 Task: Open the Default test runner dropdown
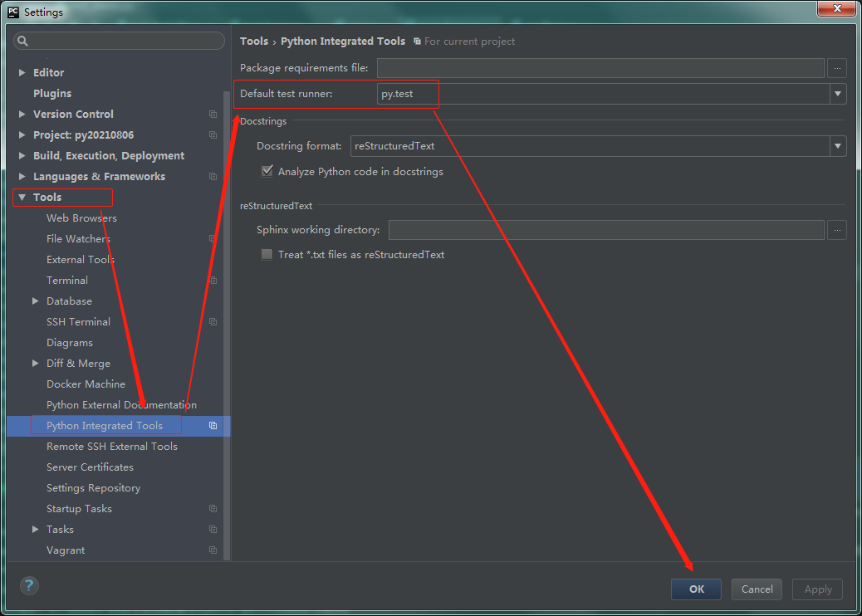[838, 94]
